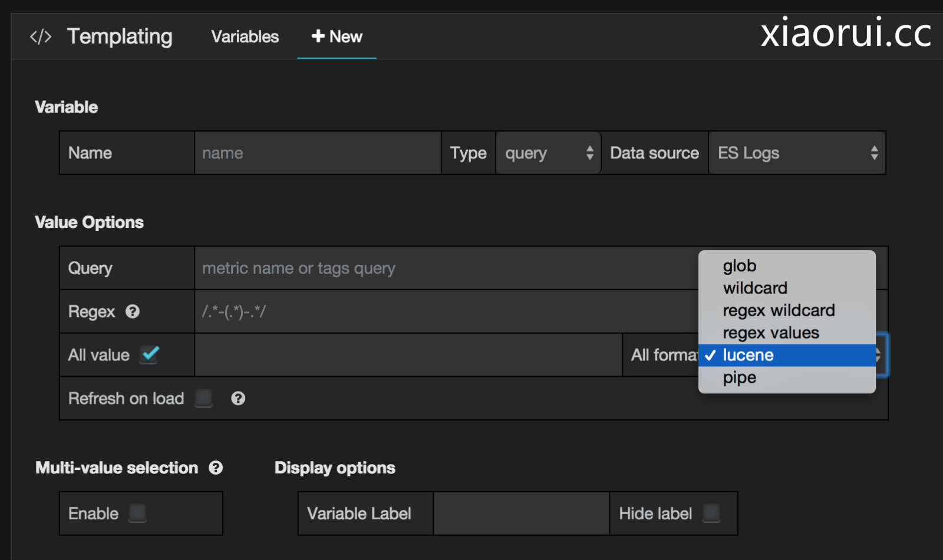
Task: Choose wildcard in the format list
Action: (x=755, y=289)
